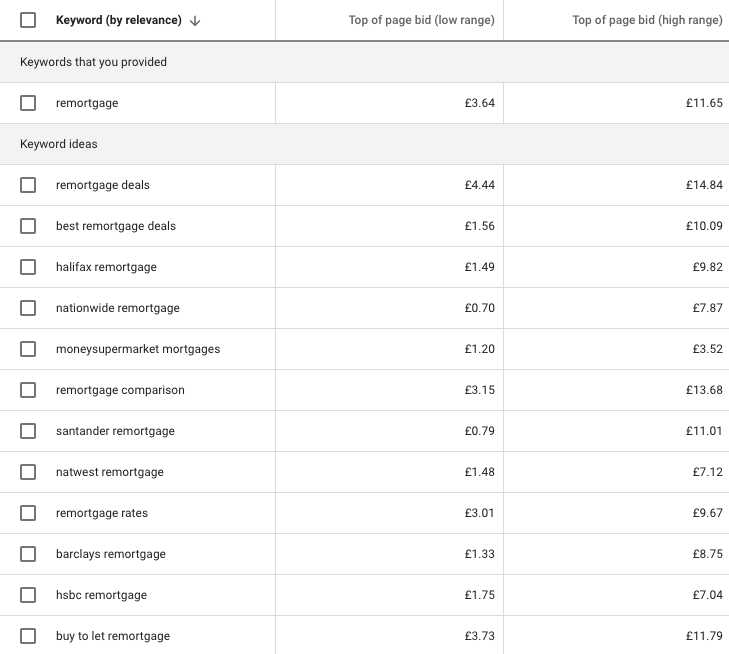Select the remortgage deals checkbox
729x654 pixels.
coord(28,185)
